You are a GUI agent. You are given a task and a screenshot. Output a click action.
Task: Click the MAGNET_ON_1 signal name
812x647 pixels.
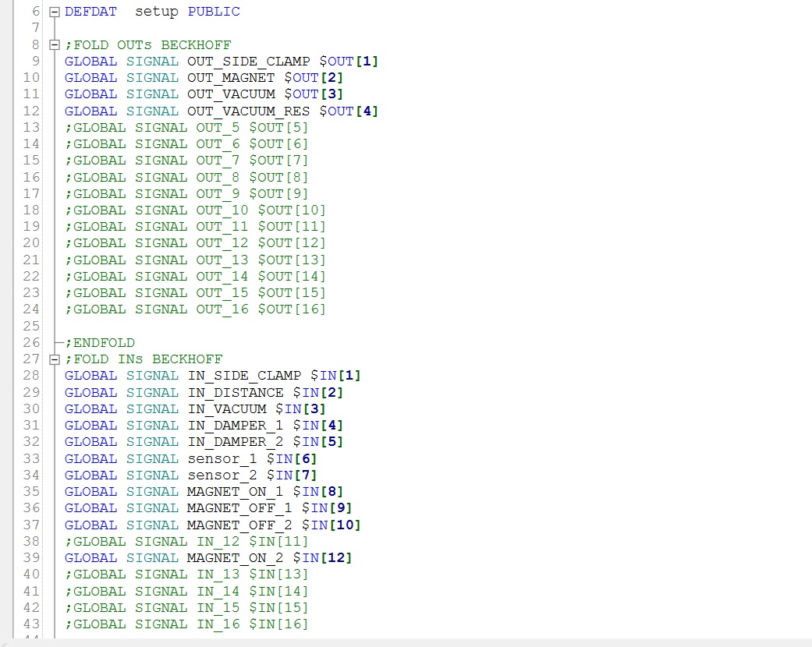(x=236, y=492)
